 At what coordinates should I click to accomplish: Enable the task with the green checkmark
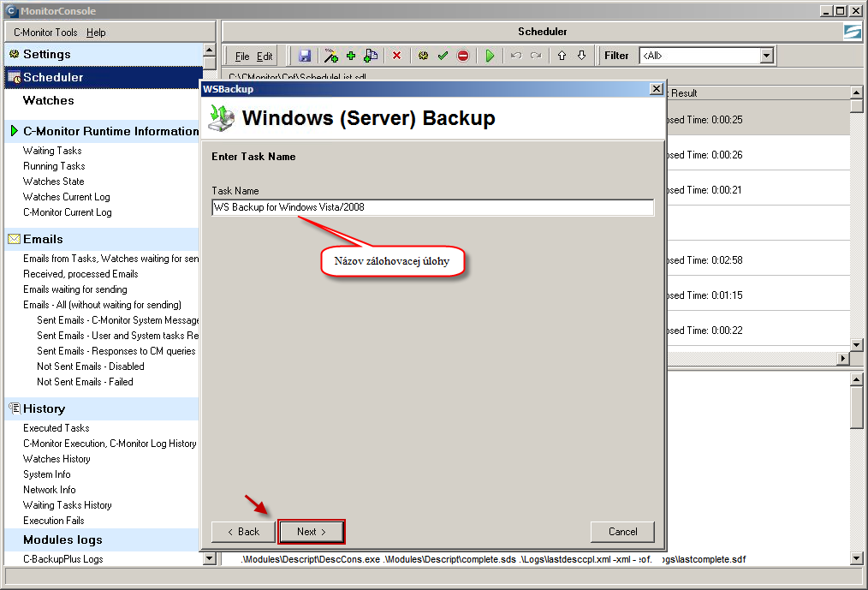(443, 56)
